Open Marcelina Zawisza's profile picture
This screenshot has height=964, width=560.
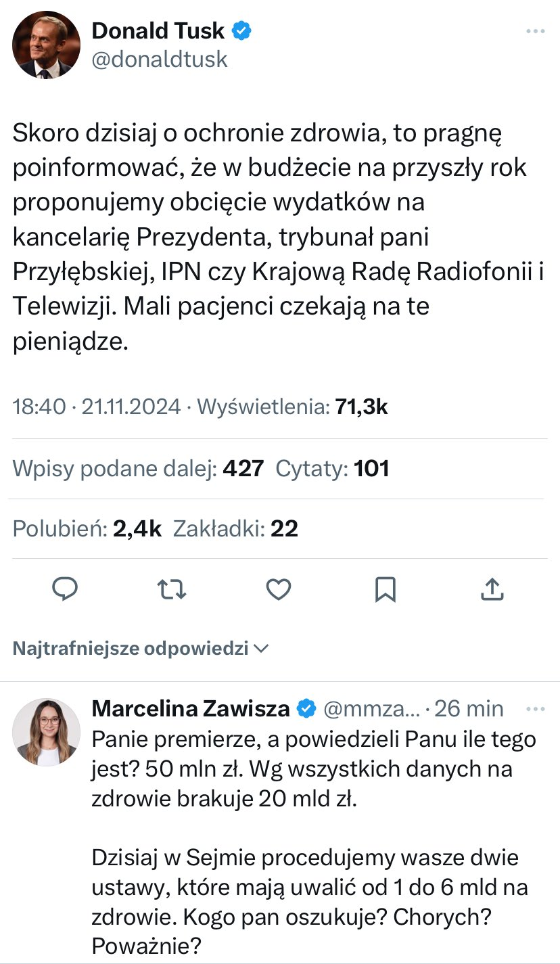point(46,732)
